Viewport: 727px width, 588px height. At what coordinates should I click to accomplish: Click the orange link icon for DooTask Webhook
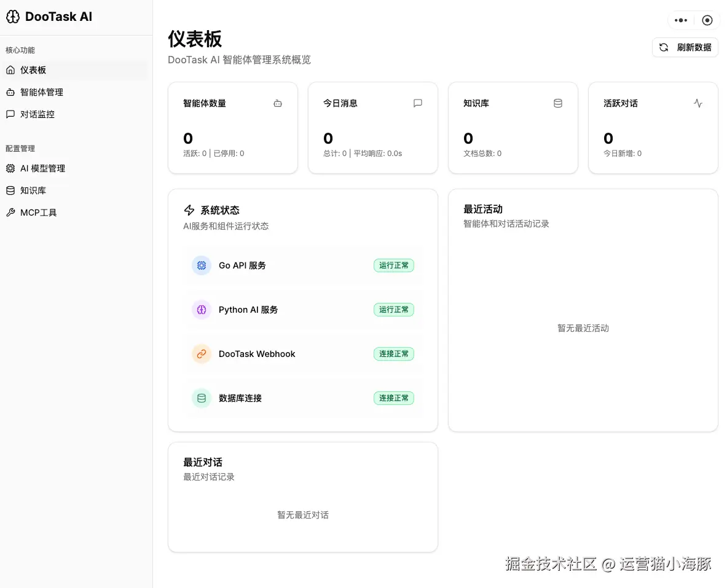coord(202,355)
